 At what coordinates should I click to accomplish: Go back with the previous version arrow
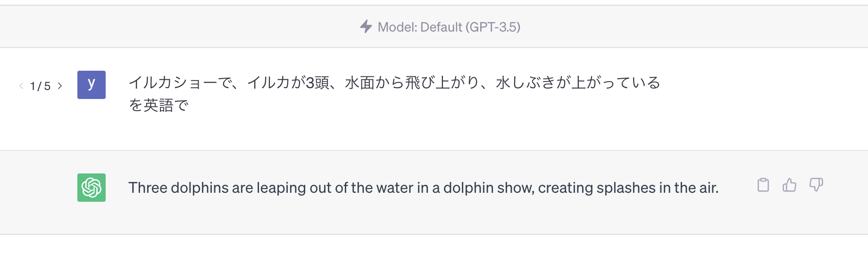point(21,86)
